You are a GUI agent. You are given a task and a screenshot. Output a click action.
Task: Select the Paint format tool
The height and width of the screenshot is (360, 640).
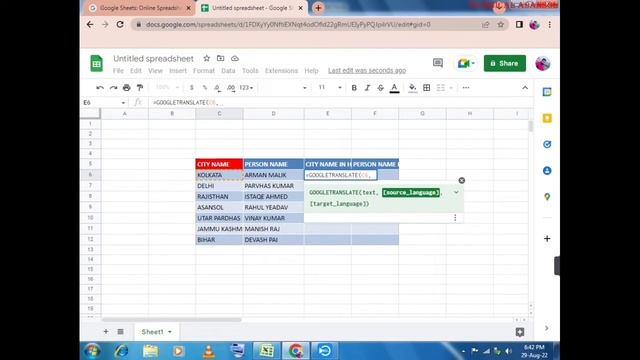tap(140, 88)
